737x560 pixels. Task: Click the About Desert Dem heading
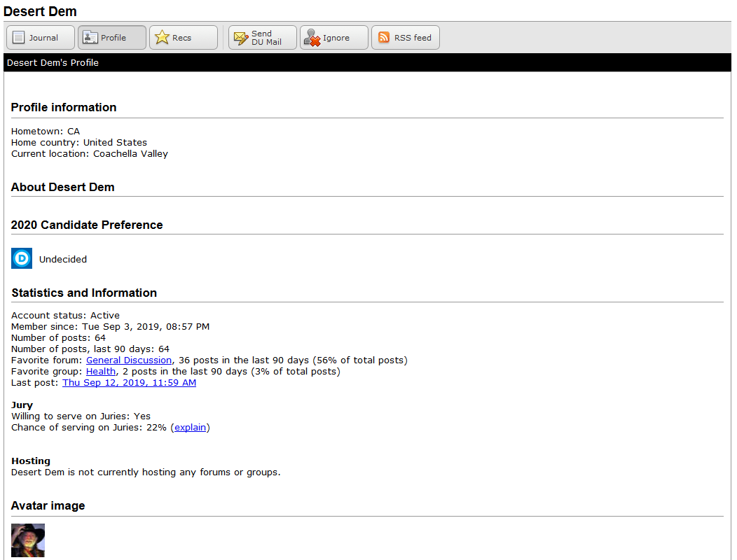click(x=63, y=187)
